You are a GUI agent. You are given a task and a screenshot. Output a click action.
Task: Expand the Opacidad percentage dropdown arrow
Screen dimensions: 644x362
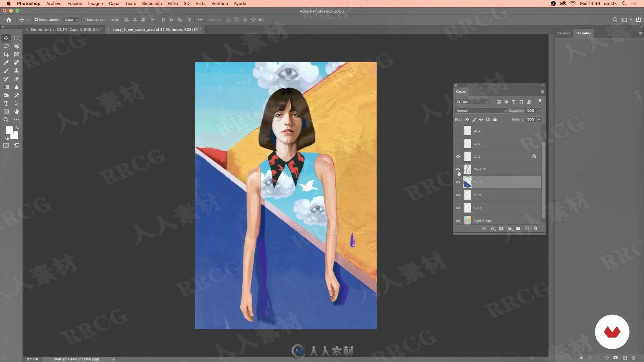(539, 111)
